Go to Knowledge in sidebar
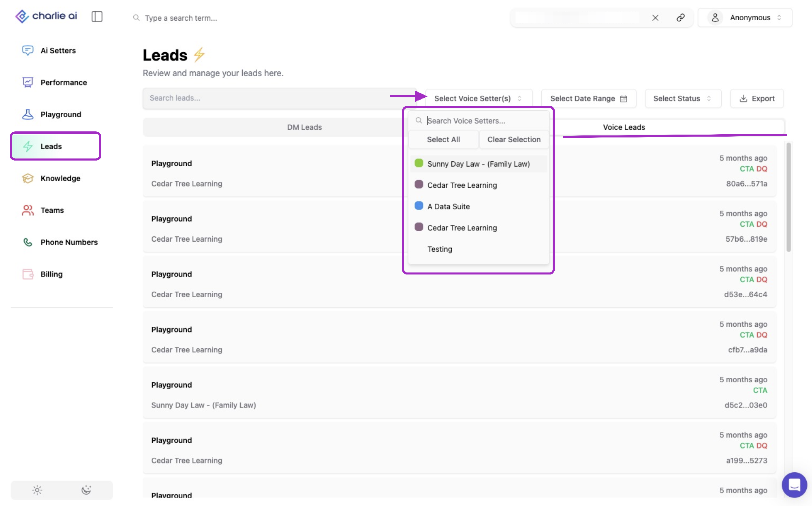812x506 pixels. click(x=60, y=178)
